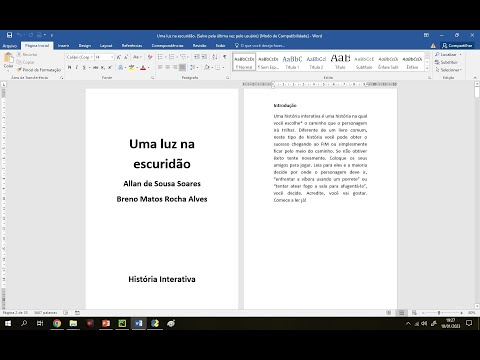Click the Compartilhar share button
480x360 pixels.
[457, 46]
